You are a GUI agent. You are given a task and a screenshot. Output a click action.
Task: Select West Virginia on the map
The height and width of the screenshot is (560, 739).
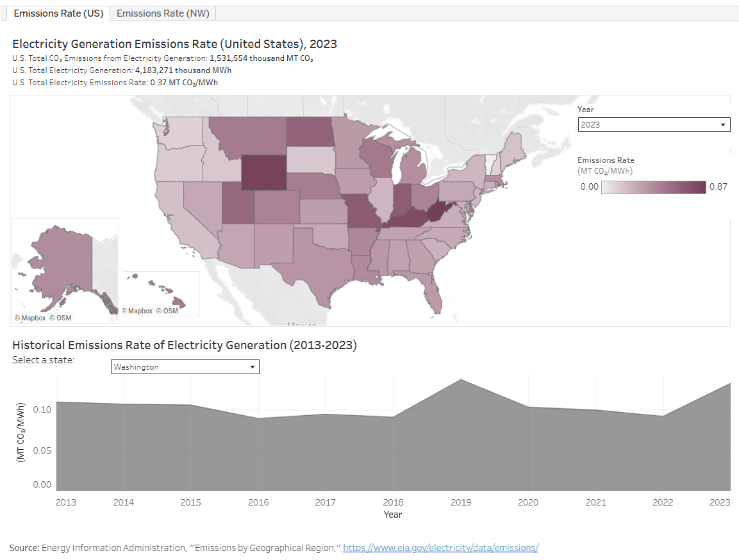coord(438,213)
